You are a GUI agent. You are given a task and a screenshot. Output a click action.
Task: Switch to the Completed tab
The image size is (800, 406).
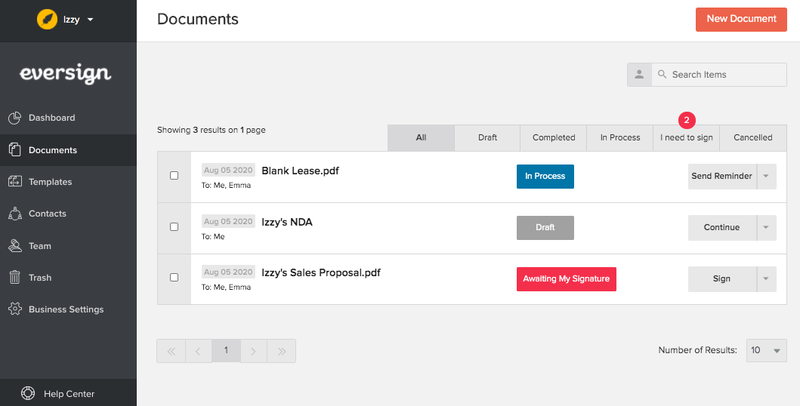[554, 138]
